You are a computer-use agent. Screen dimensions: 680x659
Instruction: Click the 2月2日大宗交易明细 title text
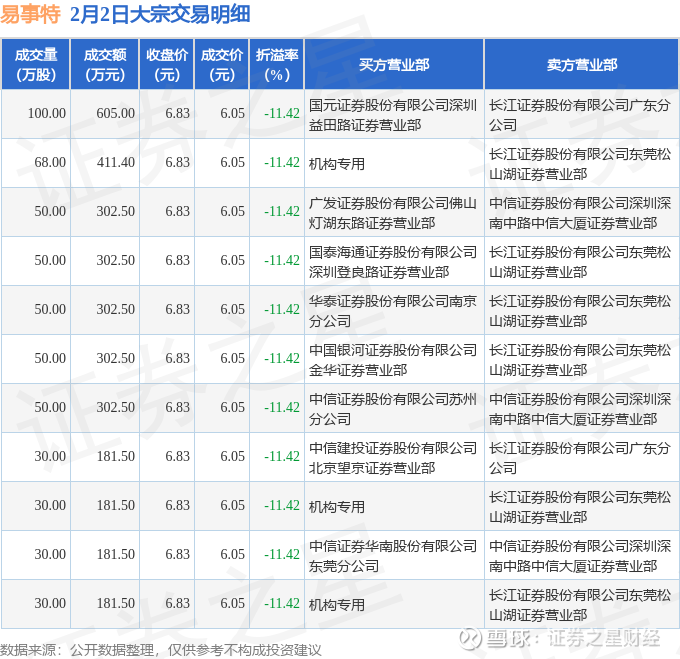(x=160, y=14)
